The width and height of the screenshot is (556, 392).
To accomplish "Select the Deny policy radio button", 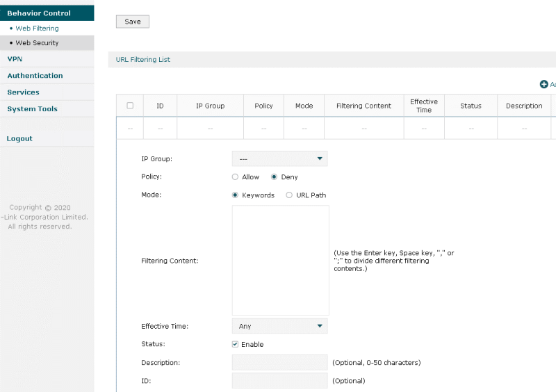I will 274,177.
